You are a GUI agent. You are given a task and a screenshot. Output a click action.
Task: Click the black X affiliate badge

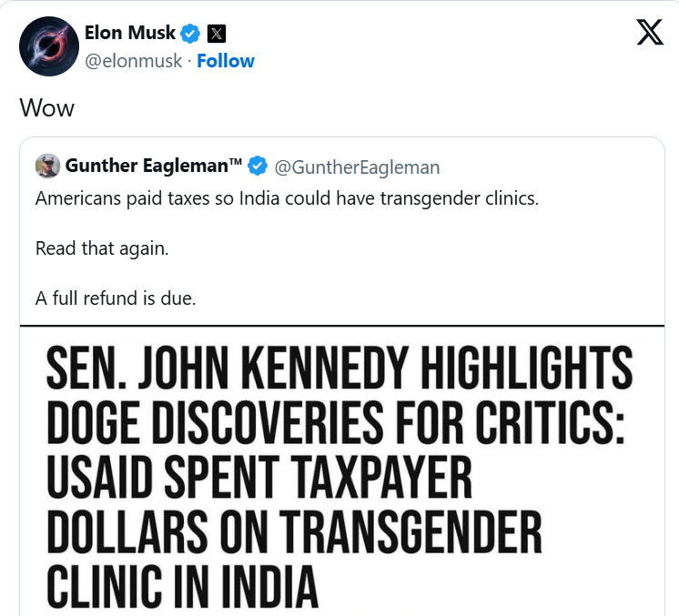pyautogui.click(x=217, y=34)
